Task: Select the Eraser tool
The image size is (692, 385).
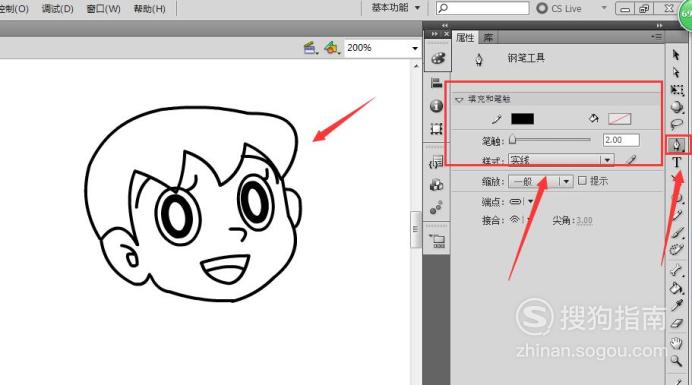Action: pos(677,324)
